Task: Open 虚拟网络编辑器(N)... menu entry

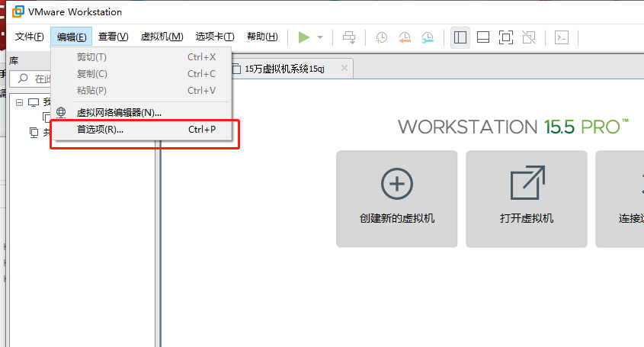Action: click(142, 112)
